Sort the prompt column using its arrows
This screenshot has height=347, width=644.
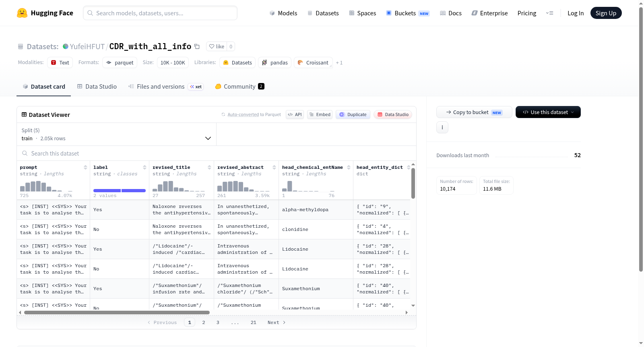(x=85, y=167)
